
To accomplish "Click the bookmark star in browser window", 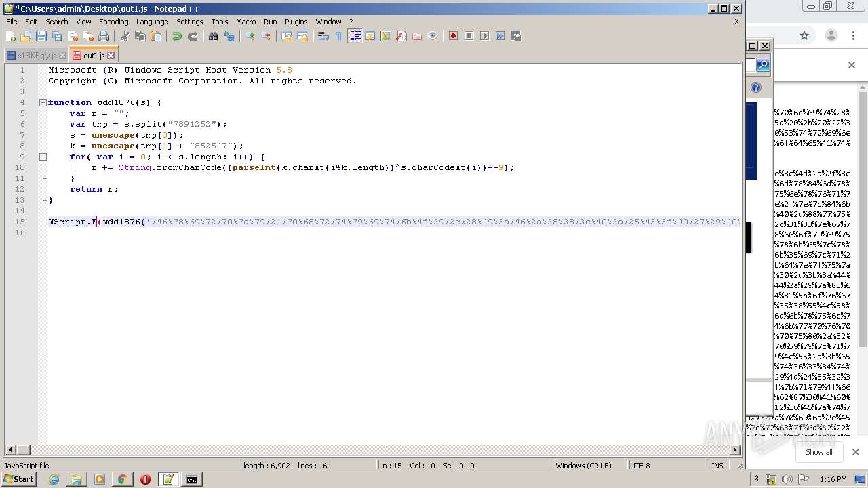I will click(x=804, y=36).
